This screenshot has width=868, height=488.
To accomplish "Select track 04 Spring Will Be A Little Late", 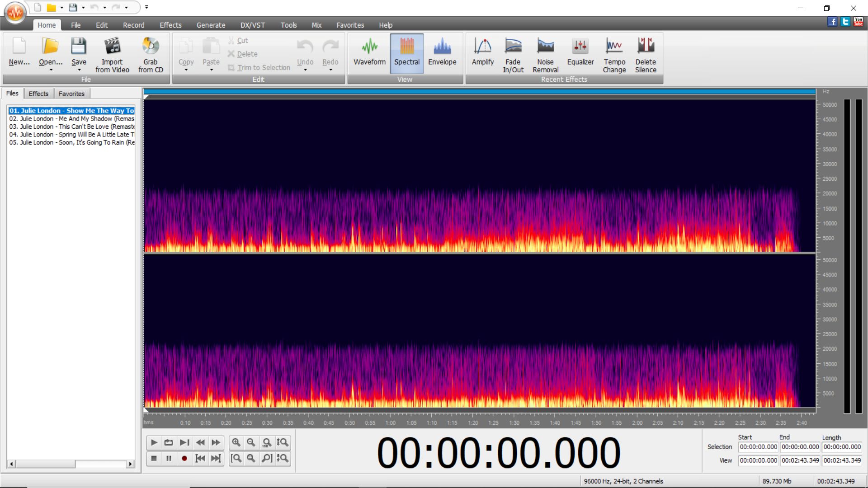I will point(71,135).
